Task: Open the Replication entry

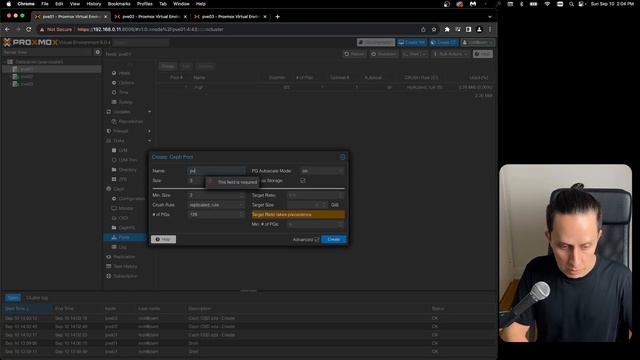Action: (124, 257)
